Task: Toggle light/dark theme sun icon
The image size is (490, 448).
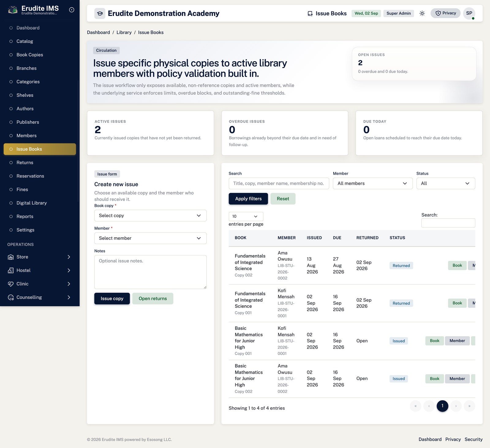Action: [422, 13]
